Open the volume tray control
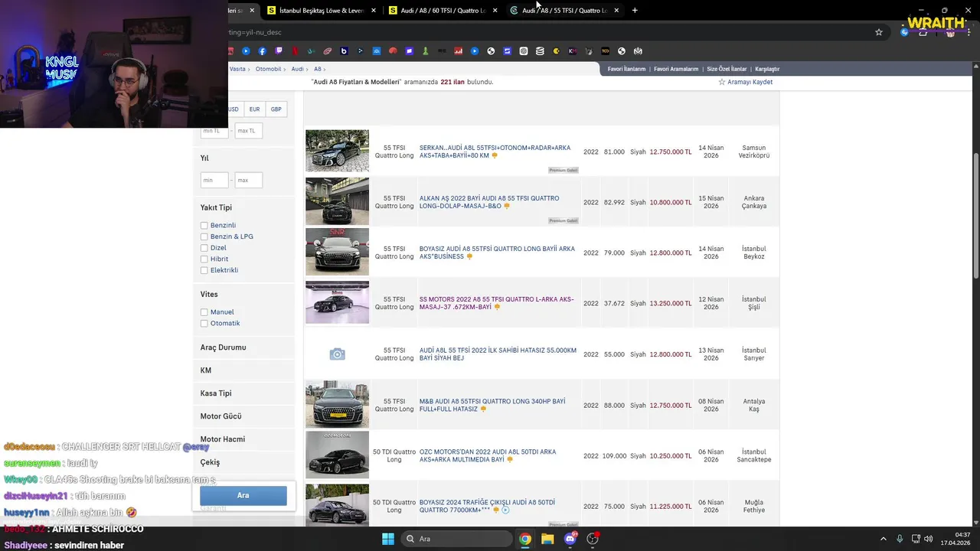 pyautogui.click(x=927, y=539)
